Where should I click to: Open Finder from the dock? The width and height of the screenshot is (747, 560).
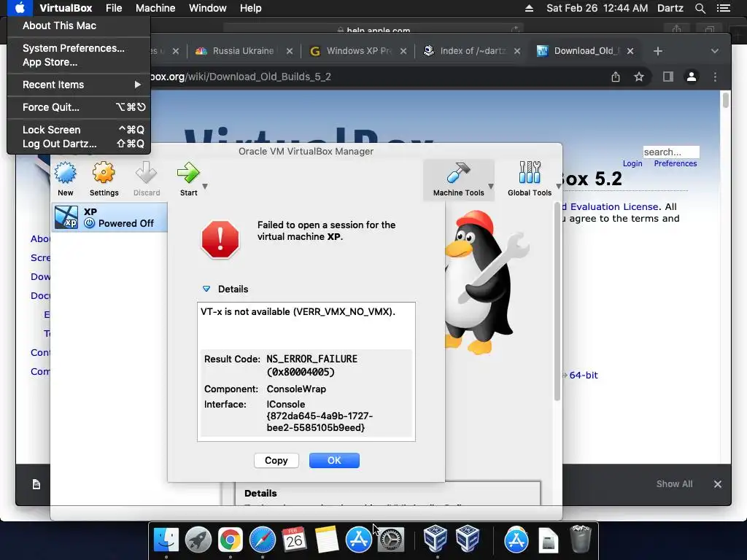(x=166, y=540)
